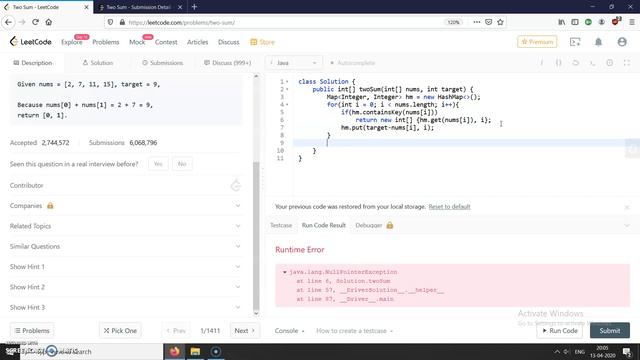Open the Explore nav item

pos(72,42)
